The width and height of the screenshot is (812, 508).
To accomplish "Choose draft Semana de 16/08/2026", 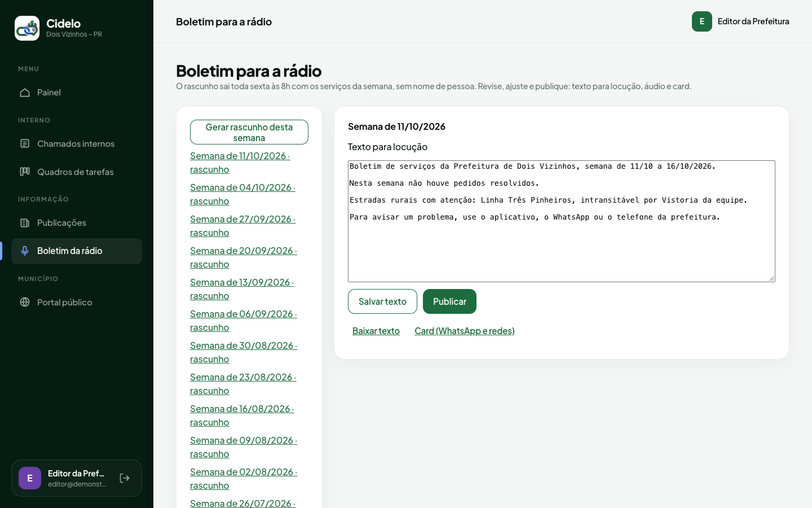I will (x=242, y=415).
